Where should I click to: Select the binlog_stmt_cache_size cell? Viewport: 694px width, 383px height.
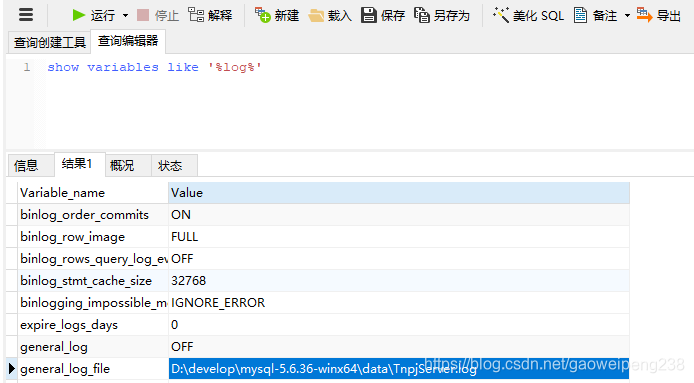93,281
